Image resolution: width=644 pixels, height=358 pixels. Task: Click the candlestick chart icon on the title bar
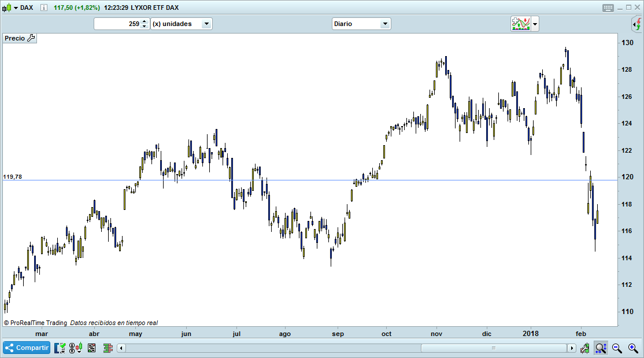tap(6, 8)
